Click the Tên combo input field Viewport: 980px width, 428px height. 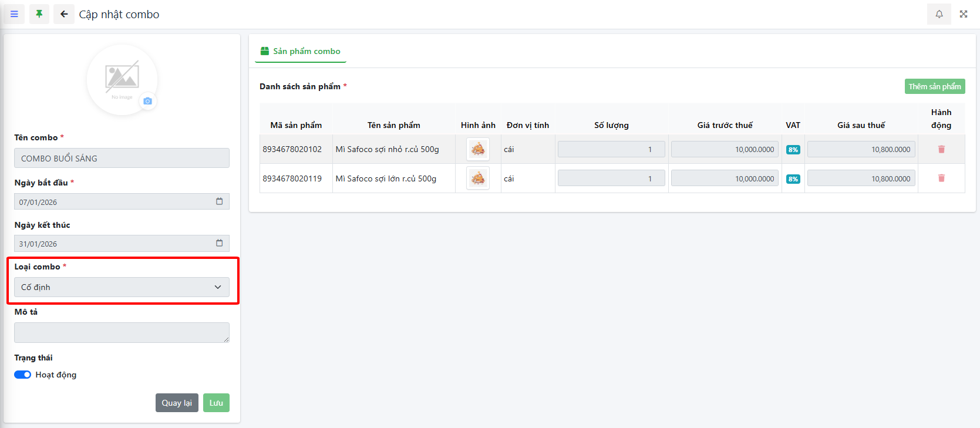tap(122, 158)
